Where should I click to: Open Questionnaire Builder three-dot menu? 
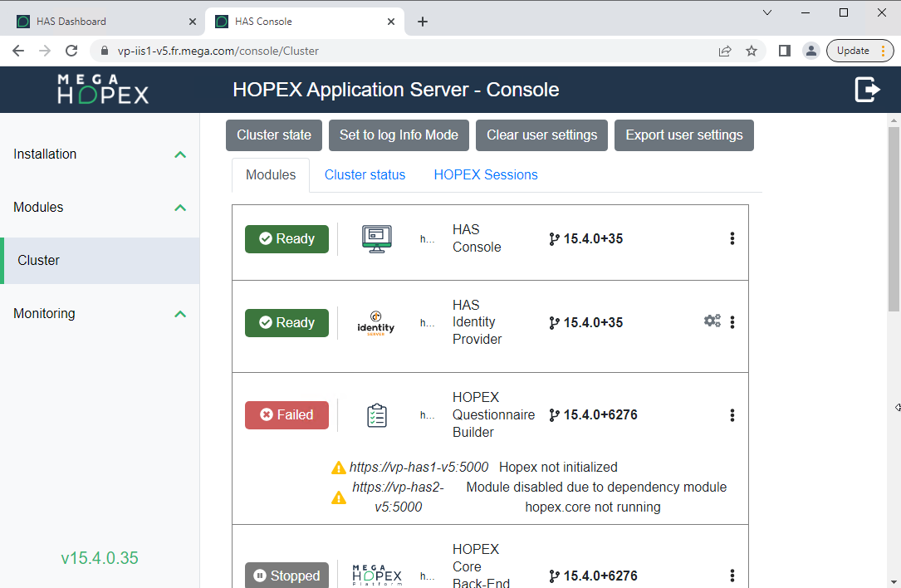pyautogui.click(x=732, y=415)
